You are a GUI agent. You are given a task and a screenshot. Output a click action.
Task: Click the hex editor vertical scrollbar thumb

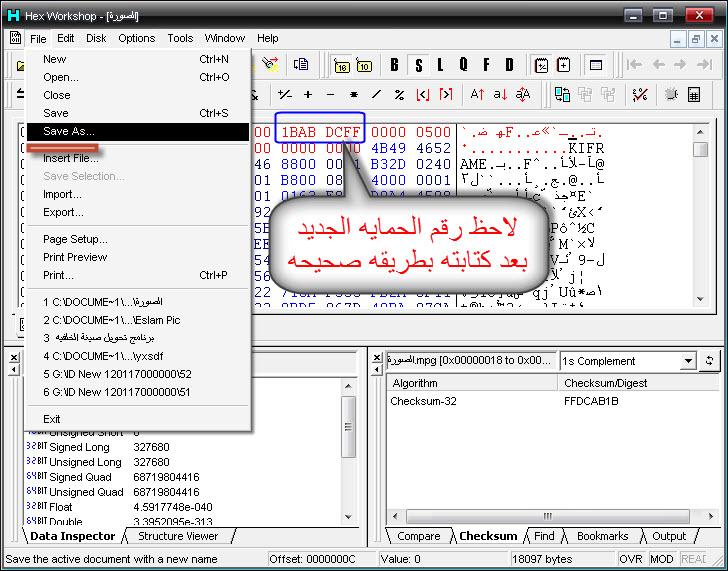(700, 149)
